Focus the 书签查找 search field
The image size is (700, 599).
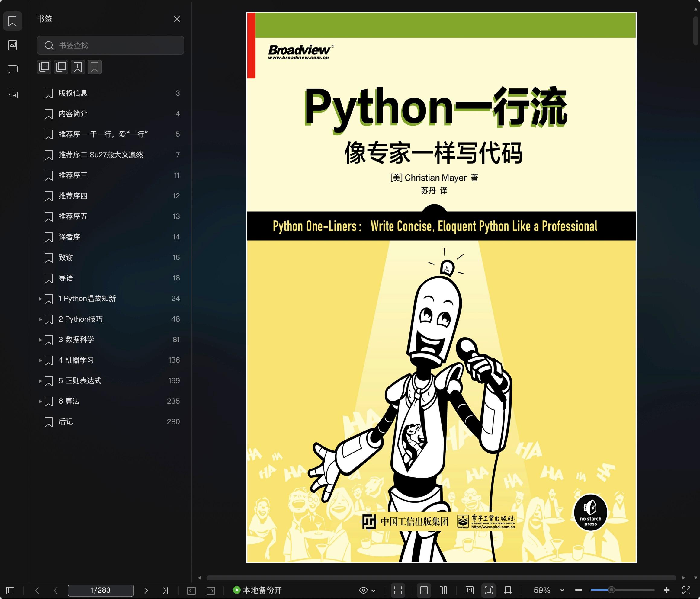(111, 45)
